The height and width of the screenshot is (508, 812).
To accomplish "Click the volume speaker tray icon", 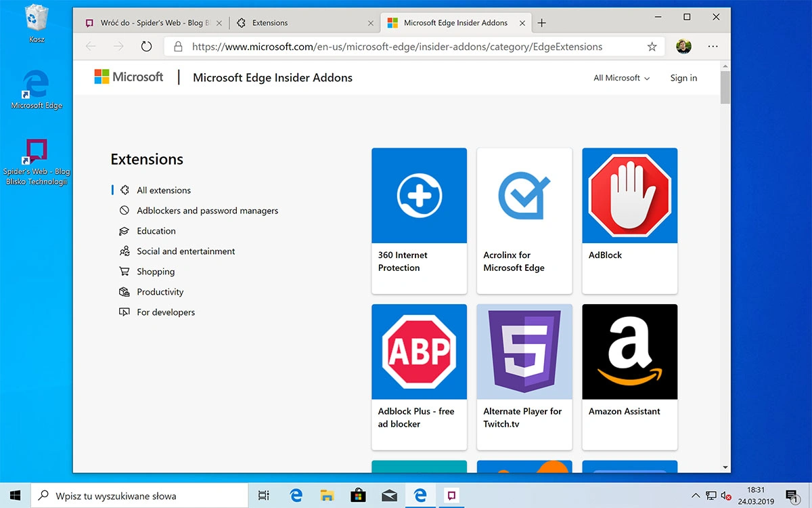I will (726, 496).
